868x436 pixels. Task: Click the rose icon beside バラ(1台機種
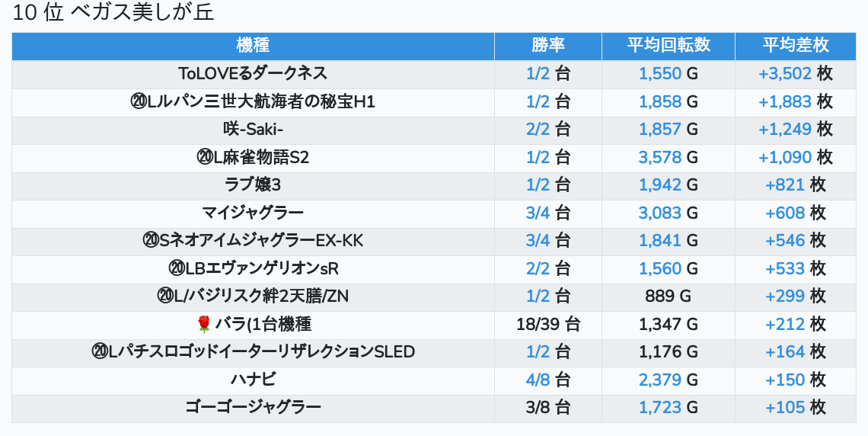203,325
